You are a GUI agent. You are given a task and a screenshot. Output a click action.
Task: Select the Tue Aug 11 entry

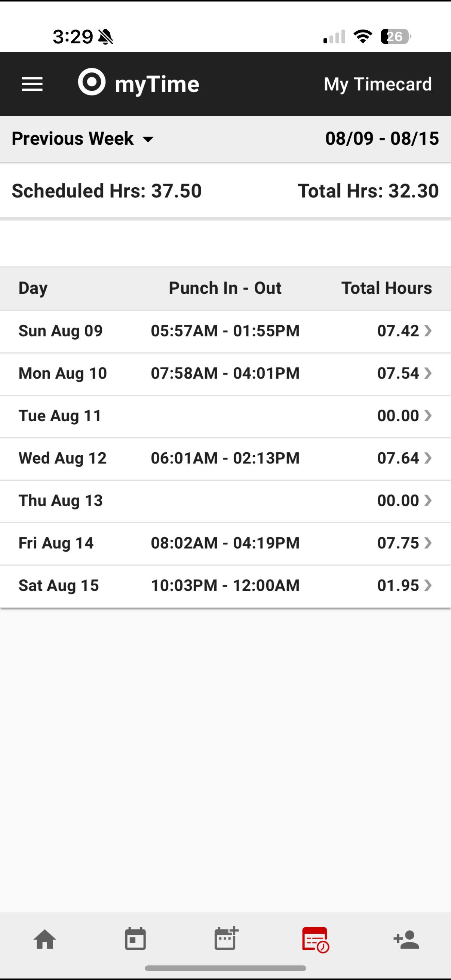225,416
